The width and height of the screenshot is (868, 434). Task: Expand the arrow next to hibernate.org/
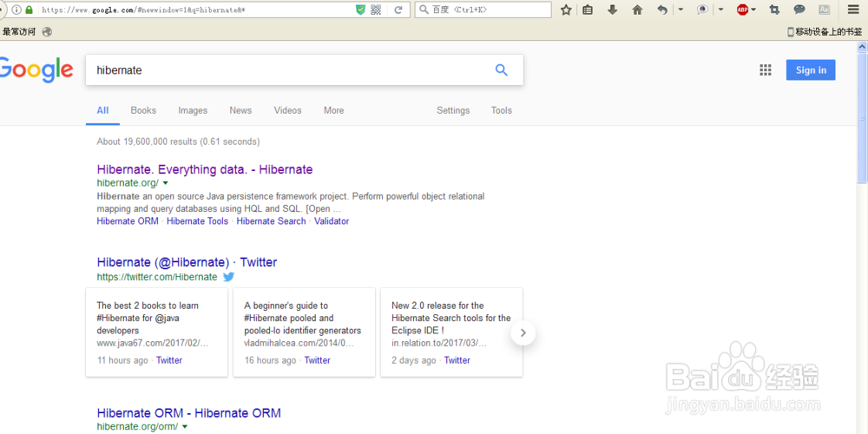[x=165, y=183]
